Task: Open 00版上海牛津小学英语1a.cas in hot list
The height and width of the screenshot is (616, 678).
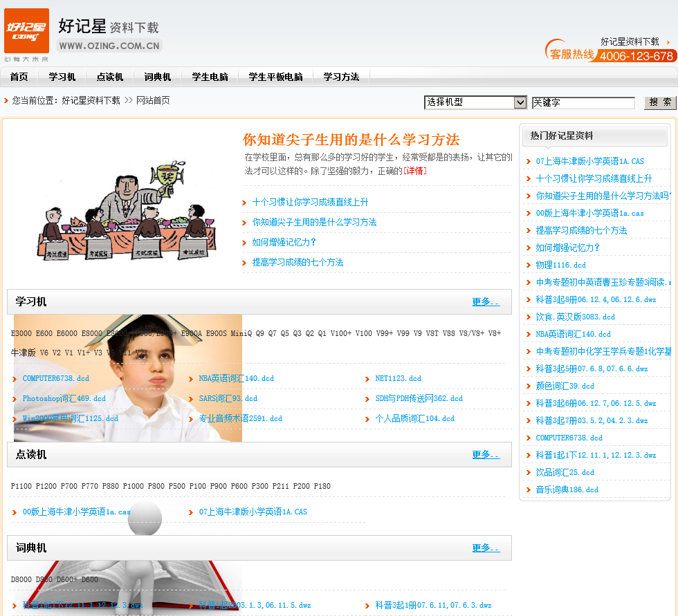Action: [x=589, y=214]
